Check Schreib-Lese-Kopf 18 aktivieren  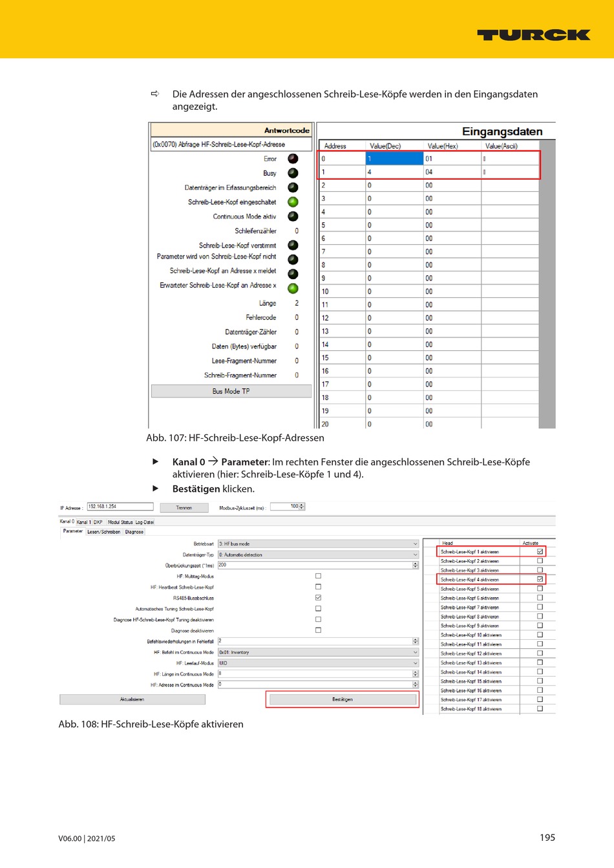click(x=540, y=708)
